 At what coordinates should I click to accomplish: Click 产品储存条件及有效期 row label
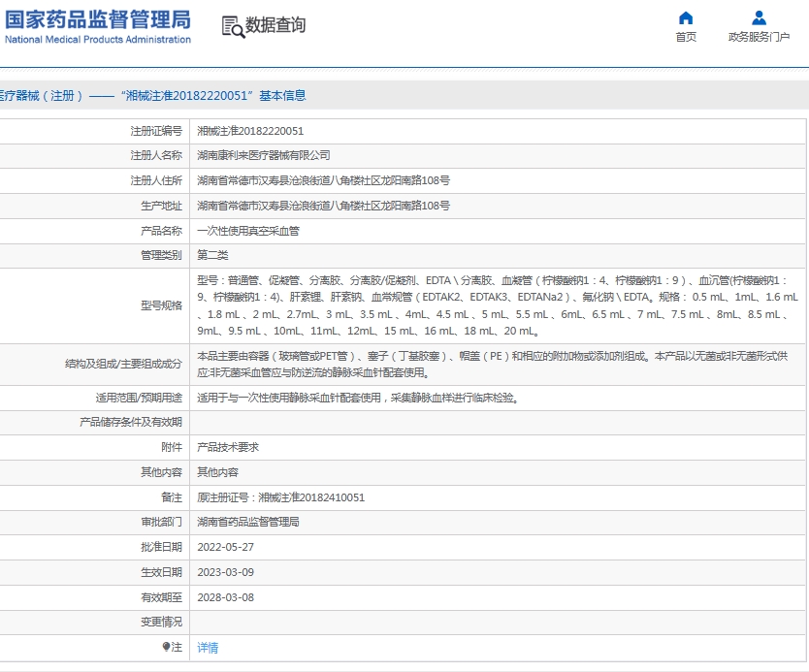[x=131, y=422]
